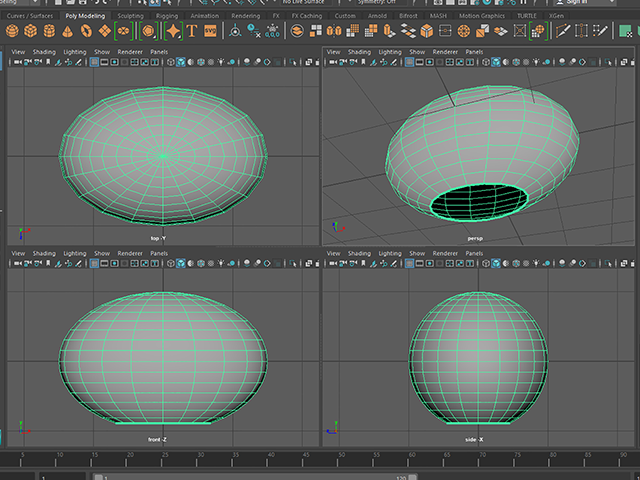This screenshot has height=480, width=640.
Task: Open the Show menu in persp panel
Action: pos(417,52)
